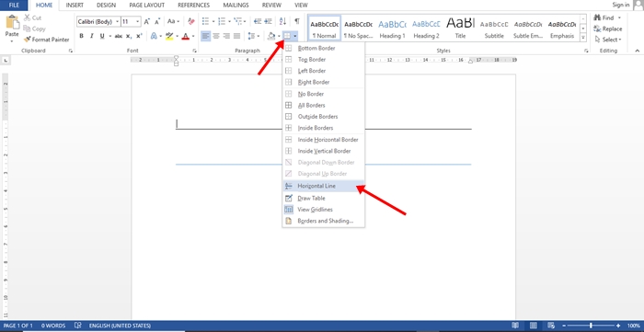This screenshot has height=332, width=644.
Task: Toggle Align Left
Action: pos(206,36)
